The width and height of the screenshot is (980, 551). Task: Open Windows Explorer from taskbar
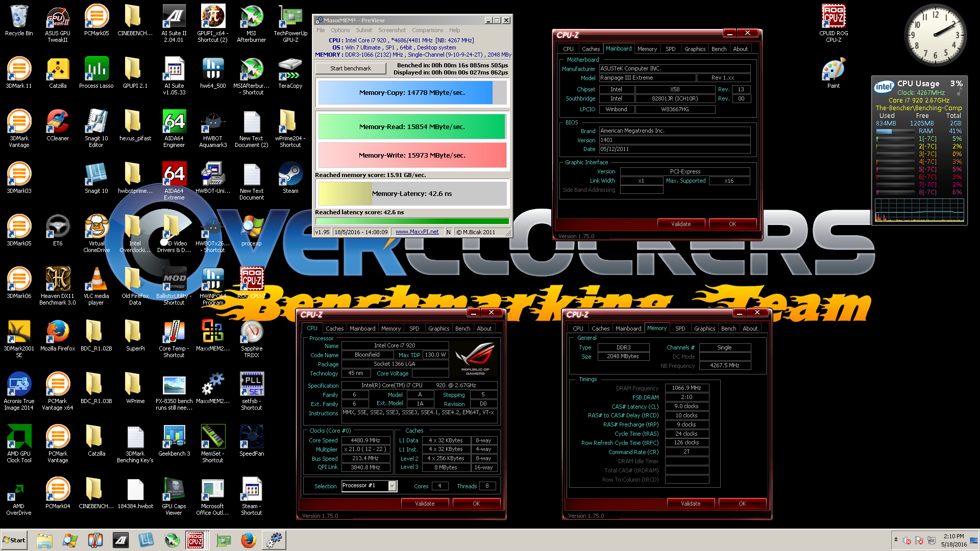(44, 540)
